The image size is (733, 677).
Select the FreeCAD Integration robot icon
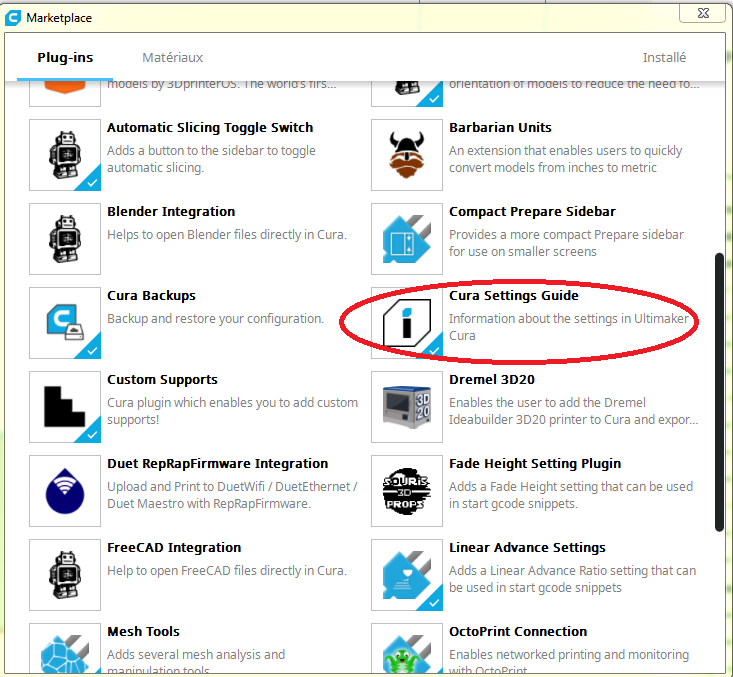[65, 575]
